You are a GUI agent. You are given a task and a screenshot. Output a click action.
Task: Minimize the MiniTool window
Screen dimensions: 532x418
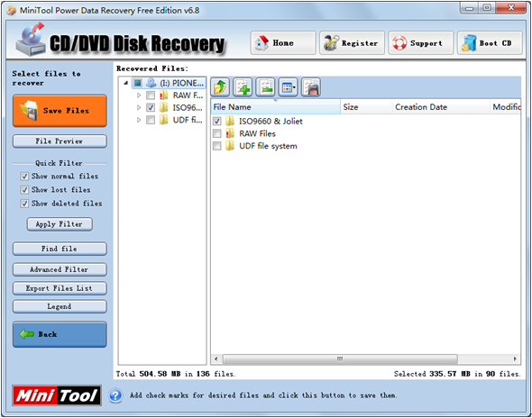(x=469, y=8)
